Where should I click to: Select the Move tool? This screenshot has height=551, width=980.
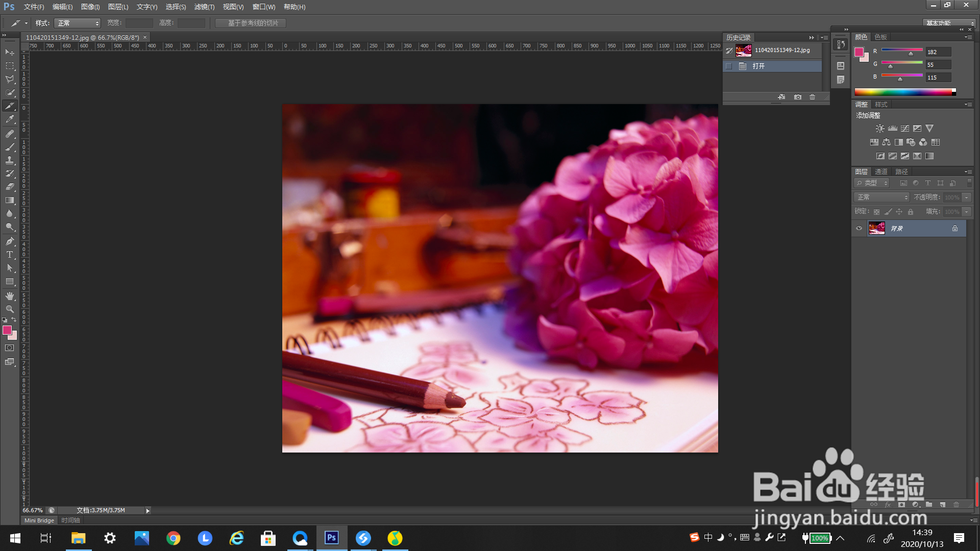point(10,53)
